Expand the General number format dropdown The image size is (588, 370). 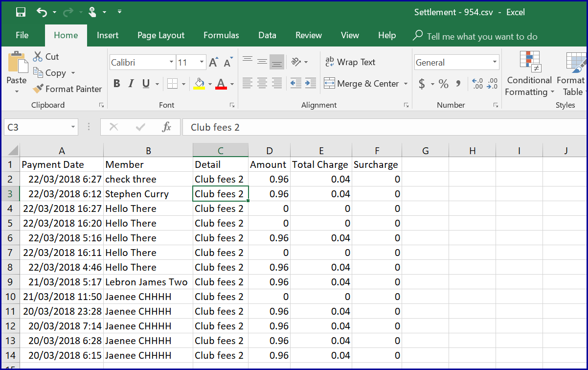(x=495, y=63)
